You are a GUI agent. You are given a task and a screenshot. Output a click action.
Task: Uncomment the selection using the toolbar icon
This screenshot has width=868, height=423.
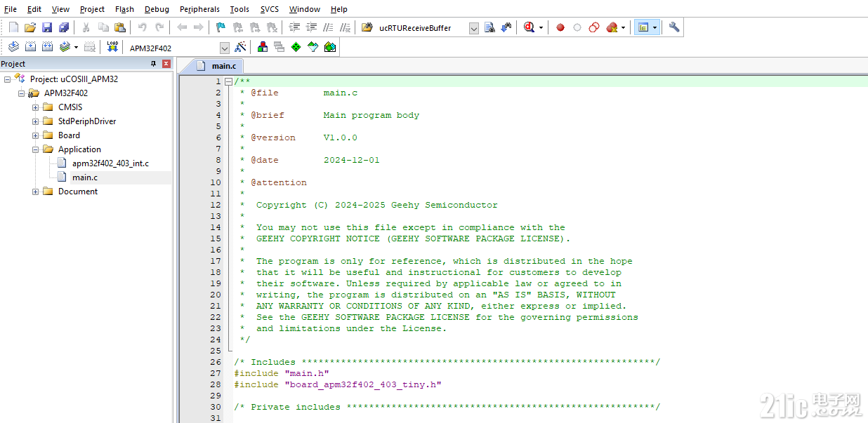[345, 27]
